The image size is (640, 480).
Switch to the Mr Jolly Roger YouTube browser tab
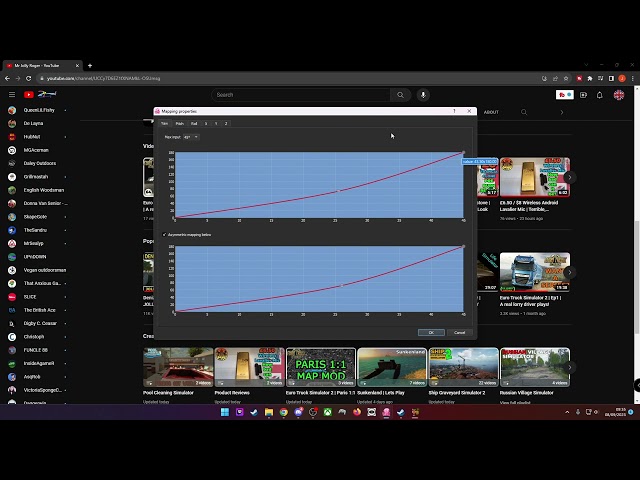point(42,65)
